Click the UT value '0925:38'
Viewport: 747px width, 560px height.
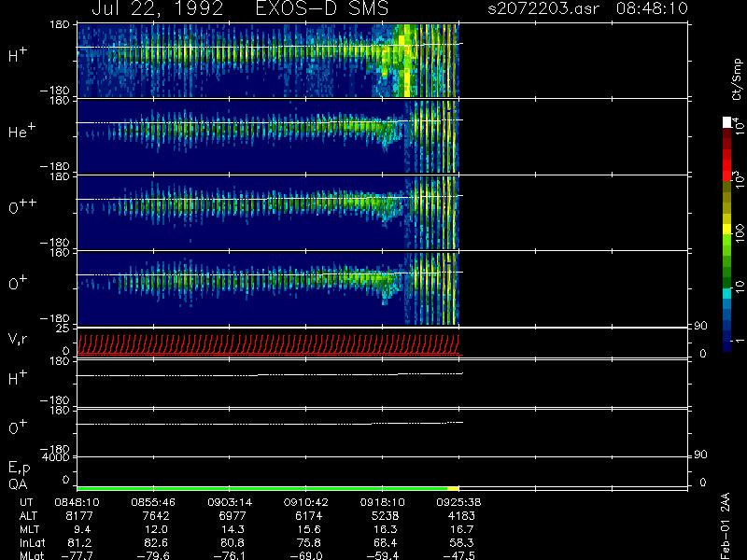click(x=459, y=502)
